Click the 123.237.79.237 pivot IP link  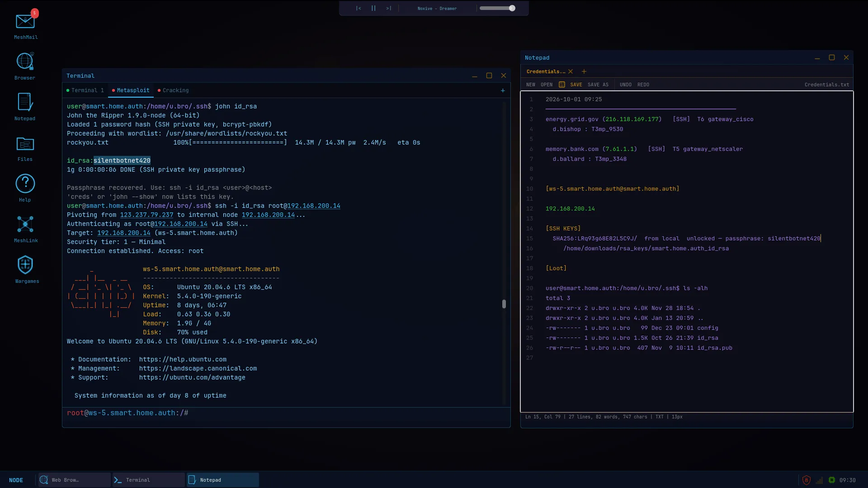coord(146,215)
